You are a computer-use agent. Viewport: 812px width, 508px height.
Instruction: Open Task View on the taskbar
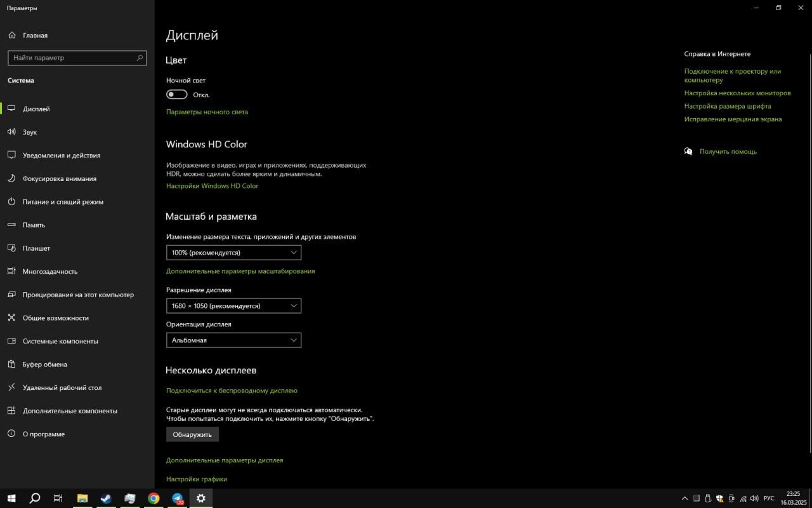tap(58, 498)
